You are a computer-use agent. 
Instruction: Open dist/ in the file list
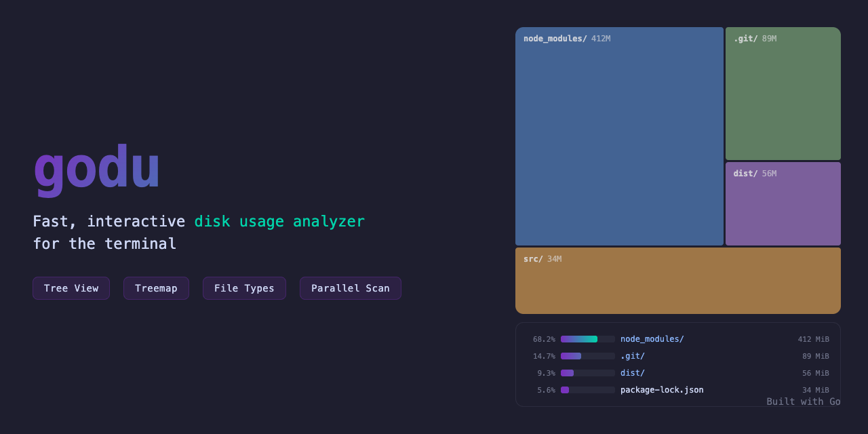[x=633, y=373]
